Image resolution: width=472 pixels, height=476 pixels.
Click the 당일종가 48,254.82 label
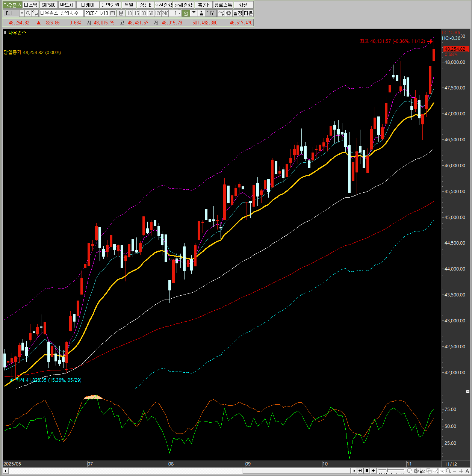[32, 53]
